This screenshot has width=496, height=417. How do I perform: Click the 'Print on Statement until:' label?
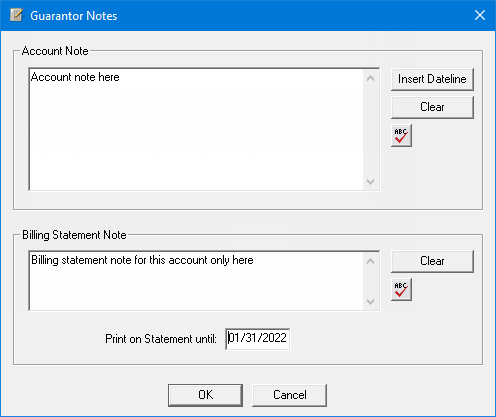point(161,339)
